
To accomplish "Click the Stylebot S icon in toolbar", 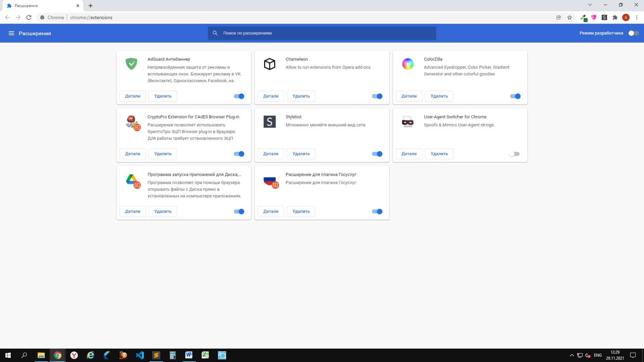I will 604,17.
